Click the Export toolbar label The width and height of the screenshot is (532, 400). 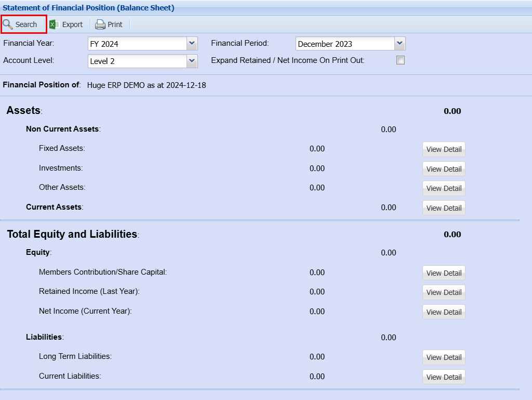click(72, 24)
